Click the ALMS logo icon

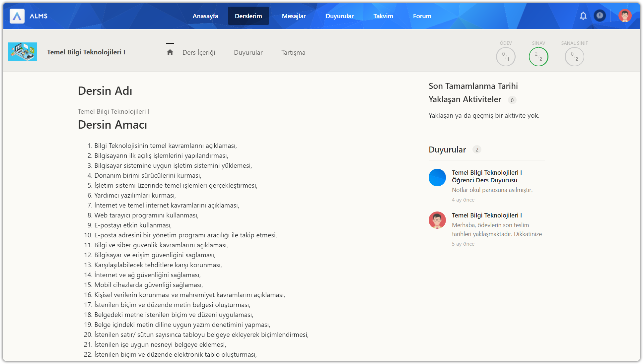point(17,16)
